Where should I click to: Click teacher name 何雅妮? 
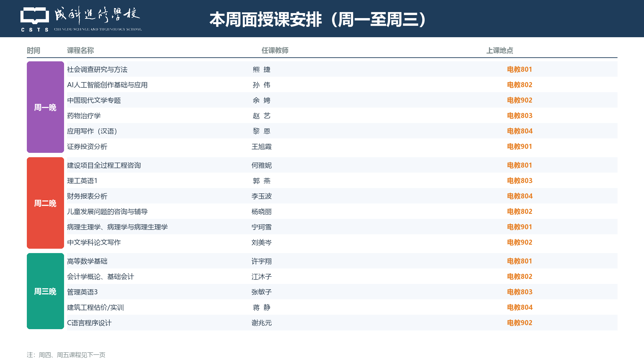(262, 165)
